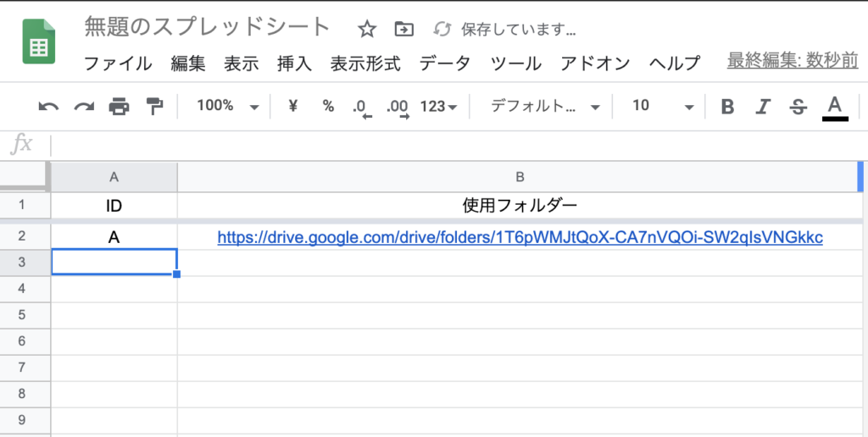Click the redo arrow icon

[x=84, y=106]
